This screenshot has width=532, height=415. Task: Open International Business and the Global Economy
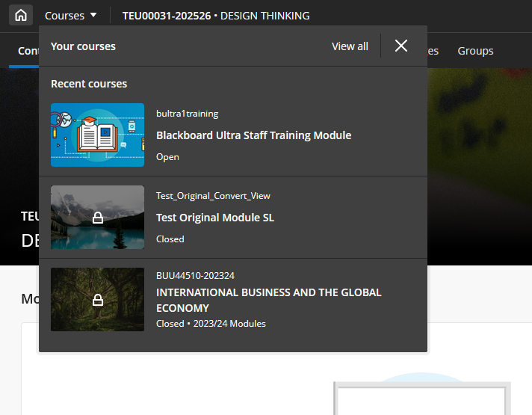pyautogui.click(x=268, y=300)
